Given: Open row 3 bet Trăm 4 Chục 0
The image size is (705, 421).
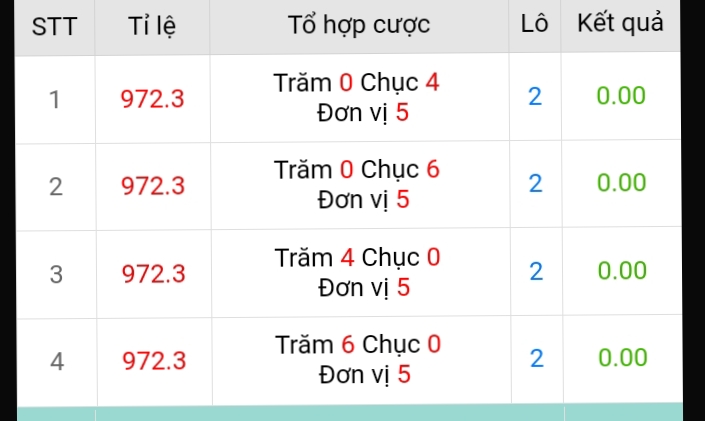Looking at the screenshot, I should (358, 272).
